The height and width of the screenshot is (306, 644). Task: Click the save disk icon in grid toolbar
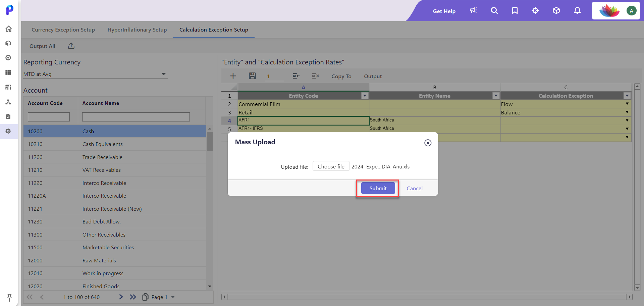pos(252,76)
